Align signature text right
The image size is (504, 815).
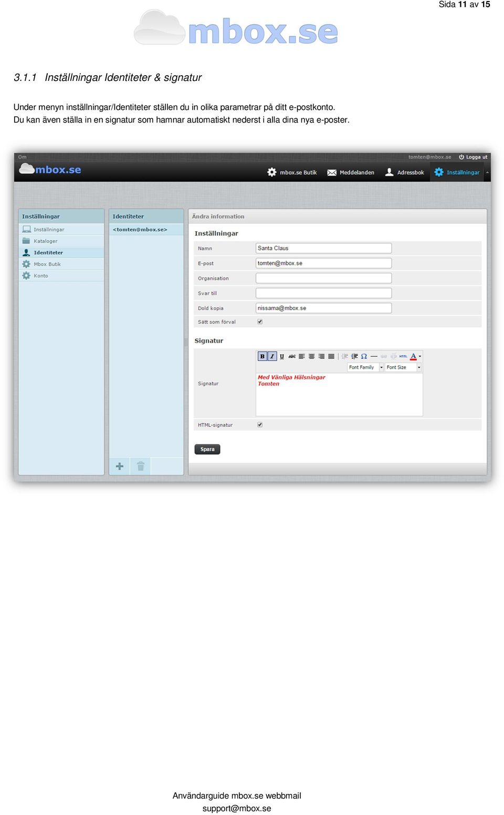pyautogui.click(x=321, y=356)
